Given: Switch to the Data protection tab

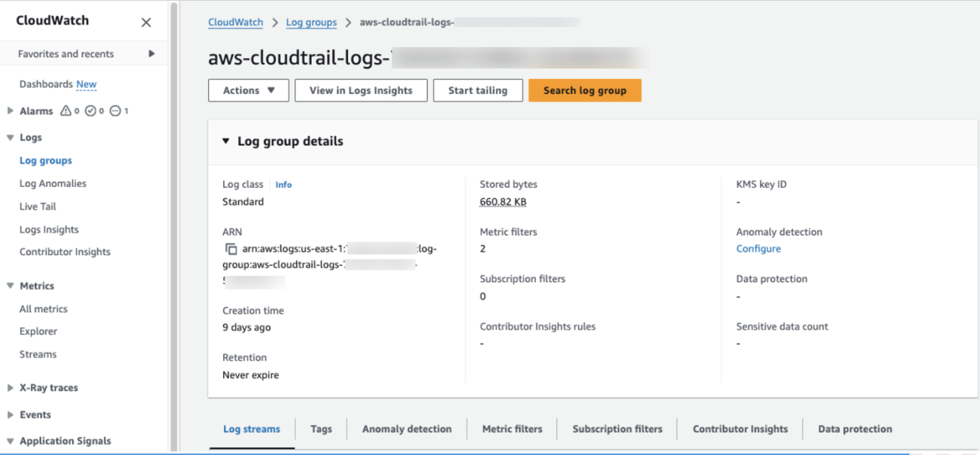Looking at the screenshot, I should 855,429.
